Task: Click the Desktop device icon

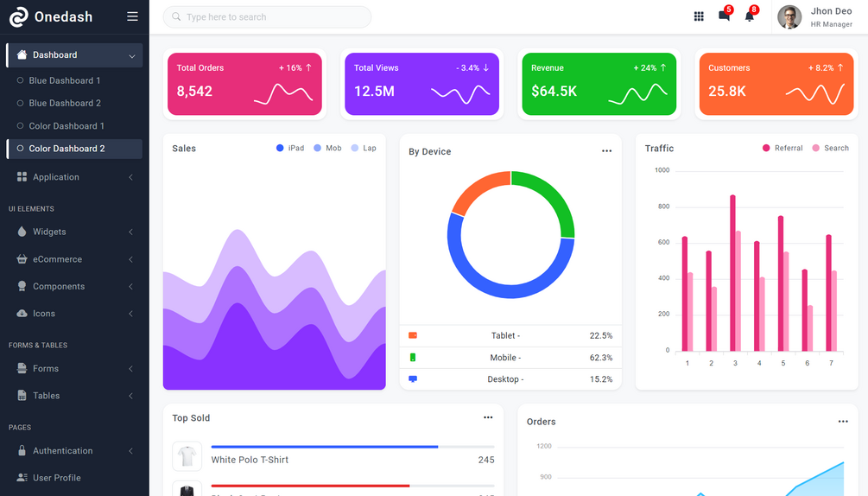Action: [413, 379]
